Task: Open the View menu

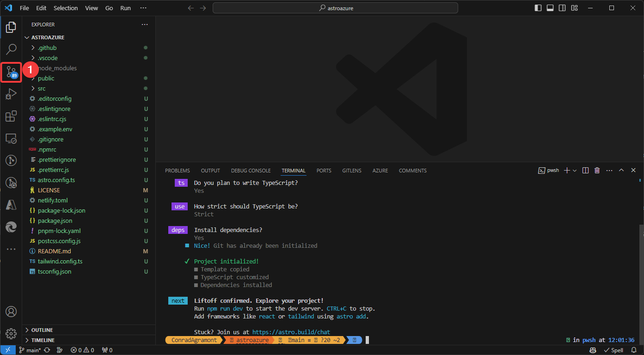Action: tap(92, 8)
